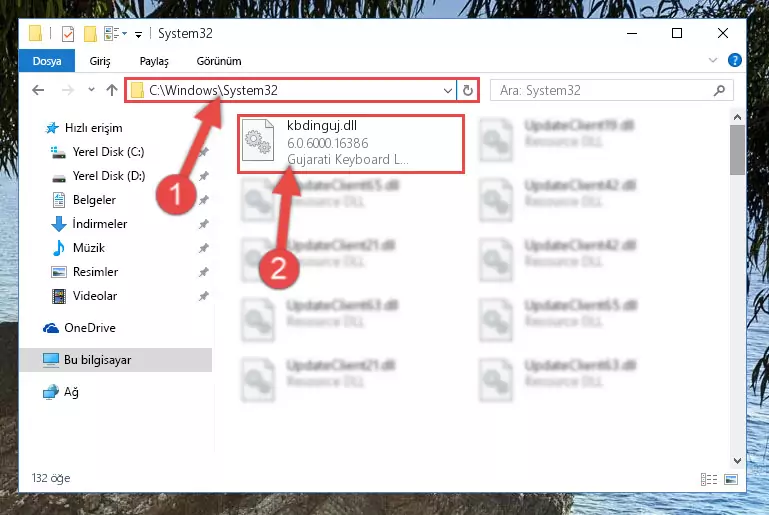Open İndirmeler folder in sidebar
The image size is (769, 515).
(100, 224)
